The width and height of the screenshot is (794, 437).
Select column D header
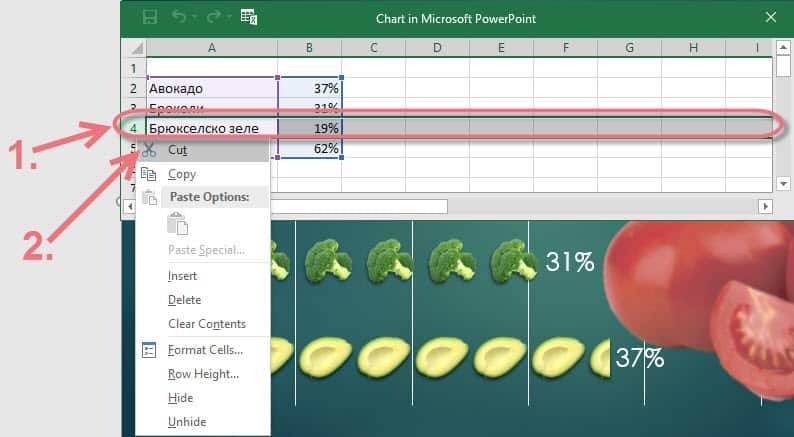coord(438,48)
